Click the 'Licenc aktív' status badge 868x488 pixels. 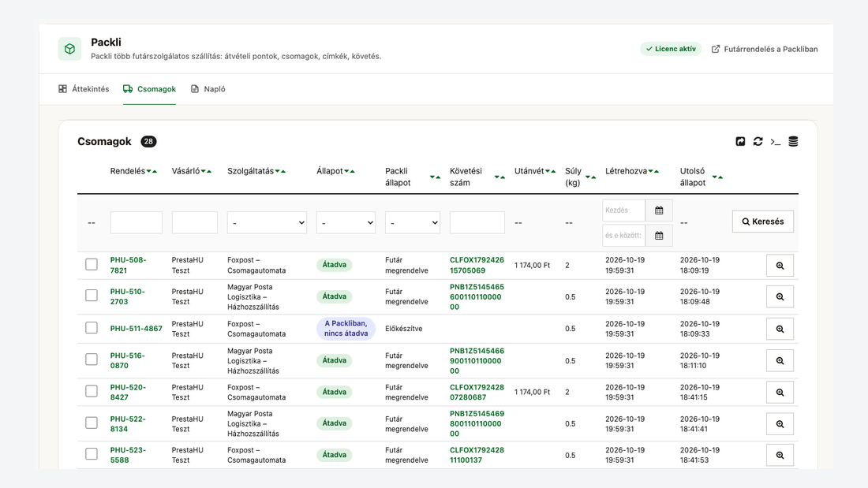(671, 49)
